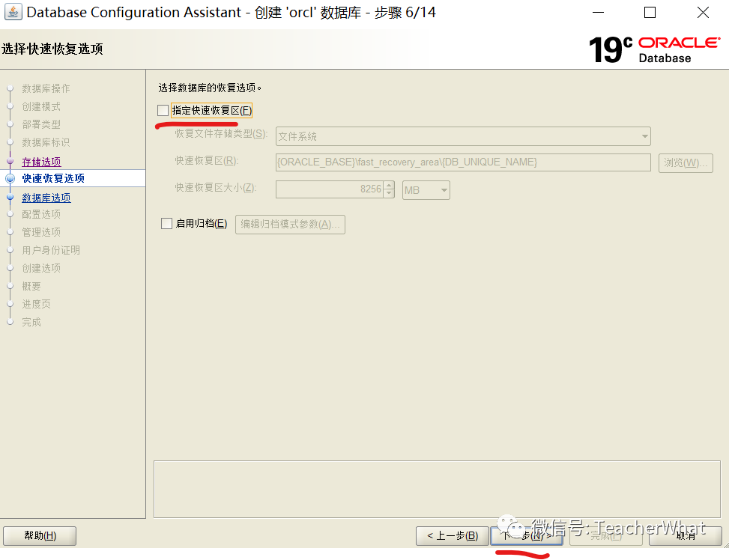Open the 恢复文件存储类型 dropdown

click(x=463, y=136)
